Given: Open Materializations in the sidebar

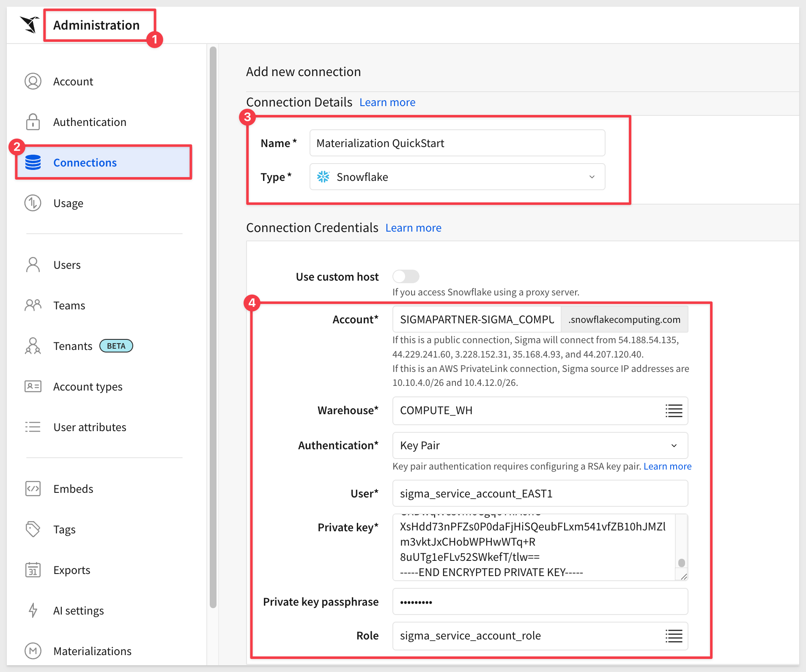Looking at the screenshot, I should (x=92, y=651).
